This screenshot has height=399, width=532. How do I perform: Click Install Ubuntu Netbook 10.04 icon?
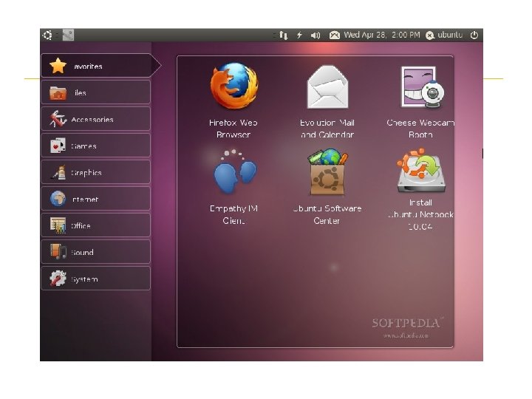click(421, 171)
